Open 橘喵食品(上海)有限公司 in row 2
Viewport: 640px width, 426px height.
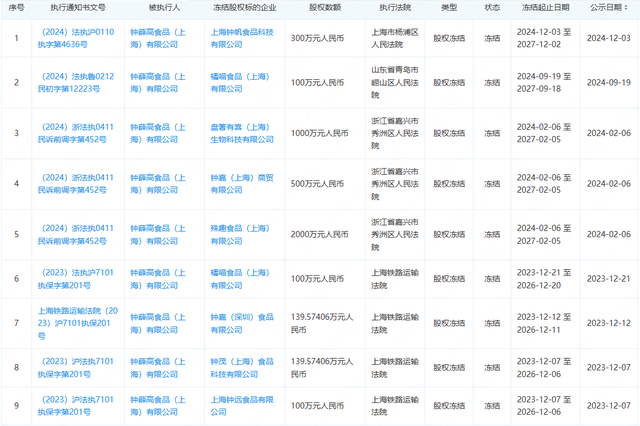pyautogui.click(x=240, y=82)
